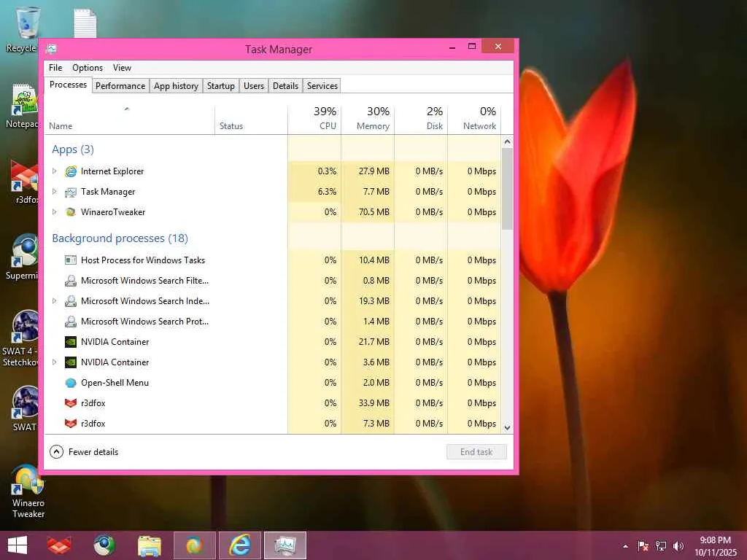Sort by the Network column header
This screenshot has width=747, height=560.
[x=474, y=119]
